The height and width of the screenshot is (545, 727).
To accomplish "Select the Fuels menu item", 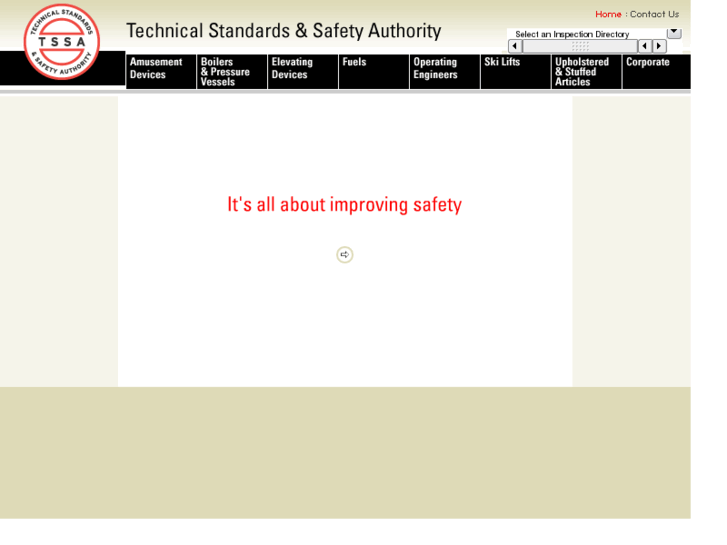I will [x=374, y=71].
